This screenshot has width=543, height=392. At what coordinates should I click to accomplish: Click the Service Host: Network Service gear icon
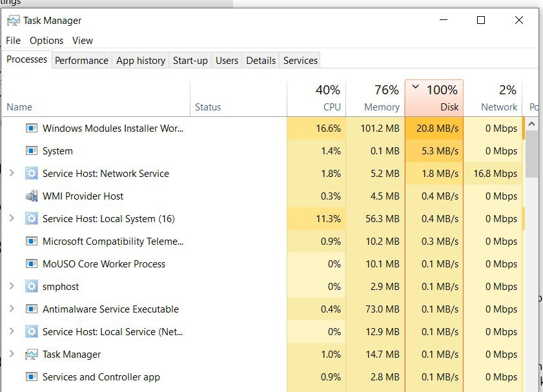[32, 174]
